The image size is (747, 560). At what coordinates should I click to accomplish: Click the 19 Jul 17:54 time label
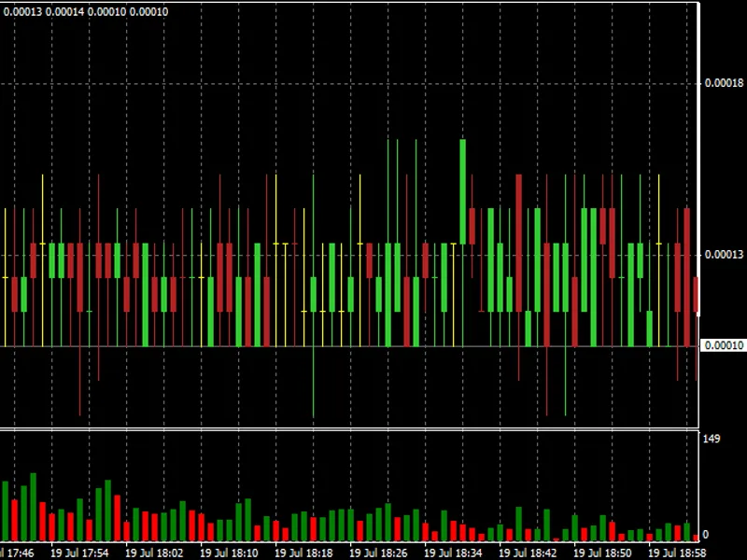click(x=79, y=553)
